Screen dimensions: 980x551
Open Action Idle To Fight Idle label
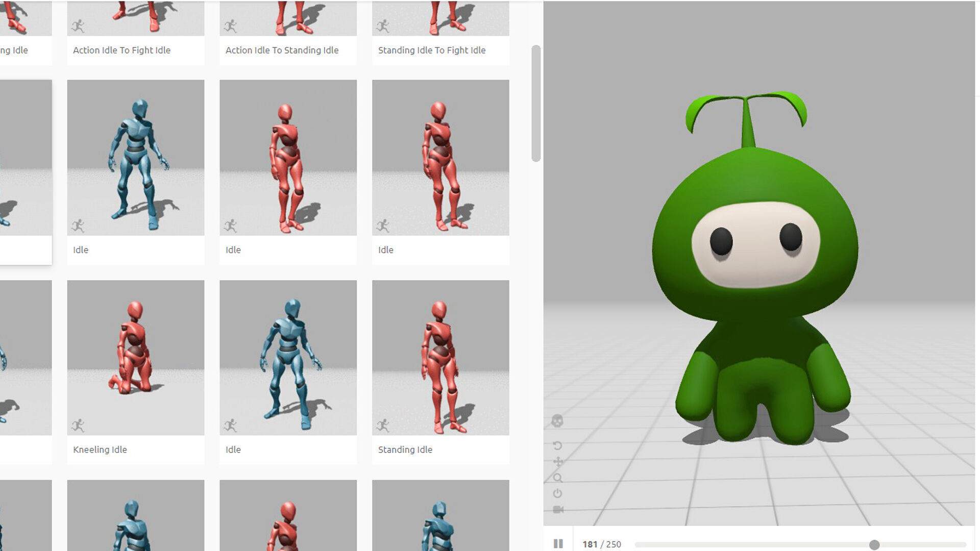pos(121,50)
